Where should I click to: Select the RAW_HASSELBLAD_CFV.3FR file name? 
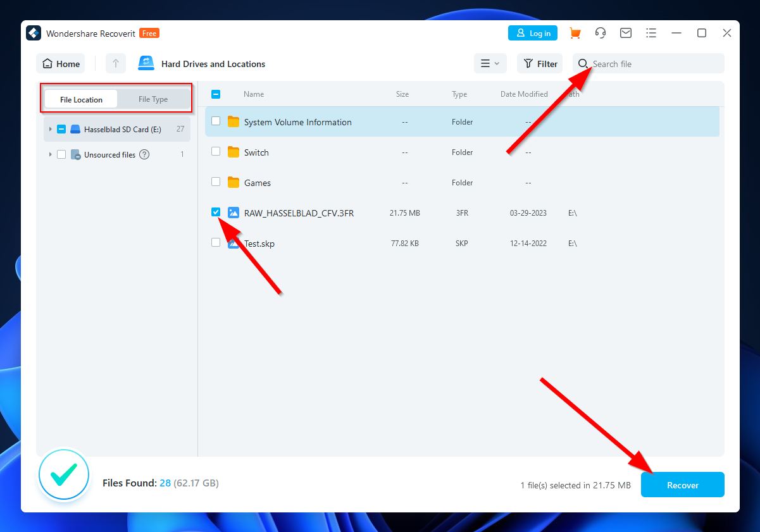(x=299, y=213)
